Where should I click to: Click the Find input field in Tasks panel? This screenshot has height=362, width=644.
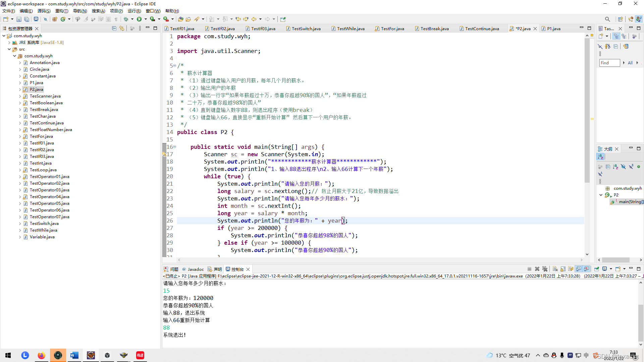(x=609, y=63)
